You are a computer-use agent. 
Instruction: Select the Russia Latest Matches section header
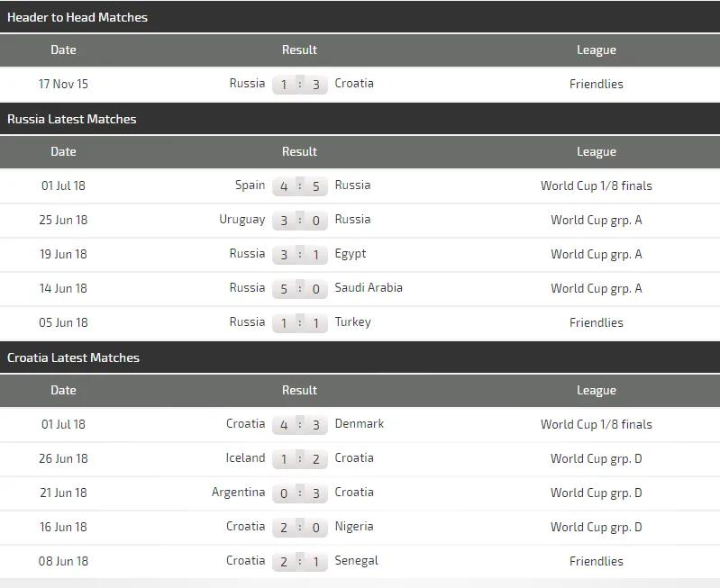(x=72, y=119)
